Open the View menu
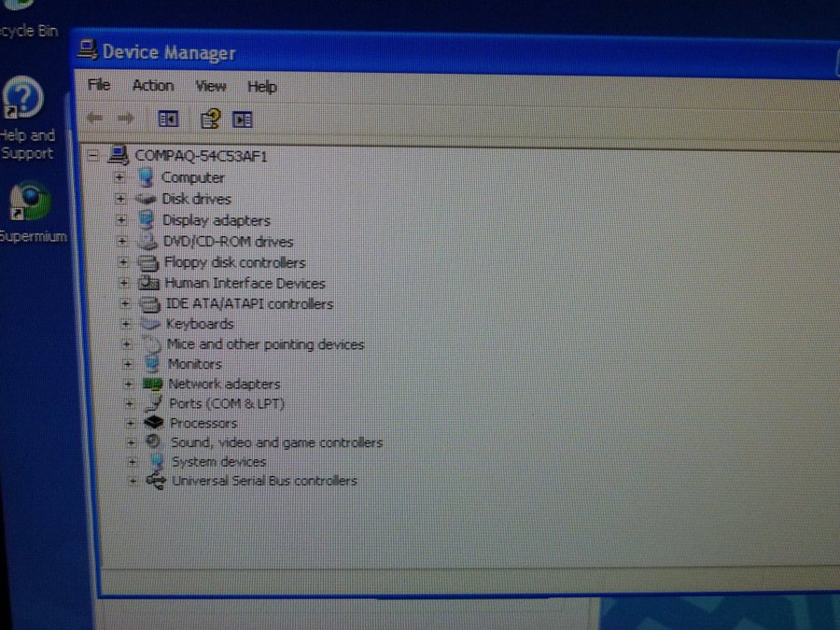 [211, 86]
